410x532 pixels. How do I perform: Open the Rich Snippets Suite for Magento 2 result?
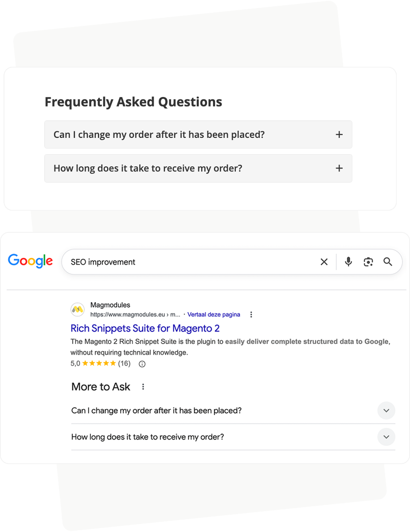(145, 328)
